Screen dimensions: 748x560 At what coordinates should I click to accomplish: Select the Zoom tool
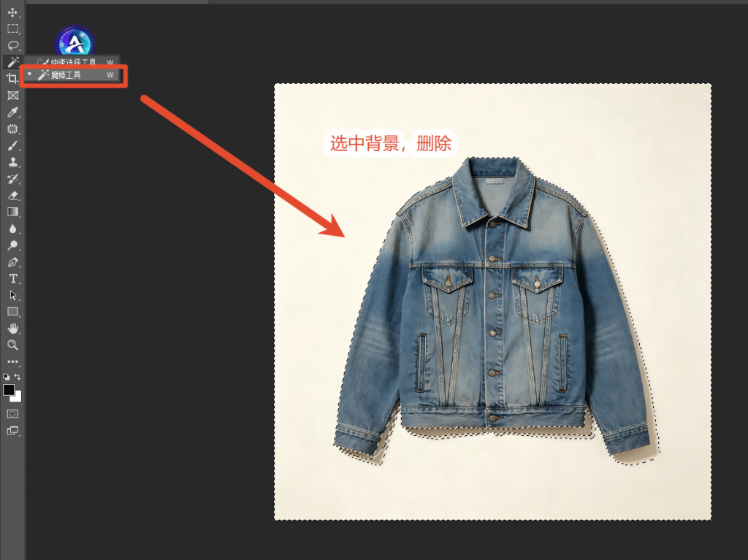(13, 345)
